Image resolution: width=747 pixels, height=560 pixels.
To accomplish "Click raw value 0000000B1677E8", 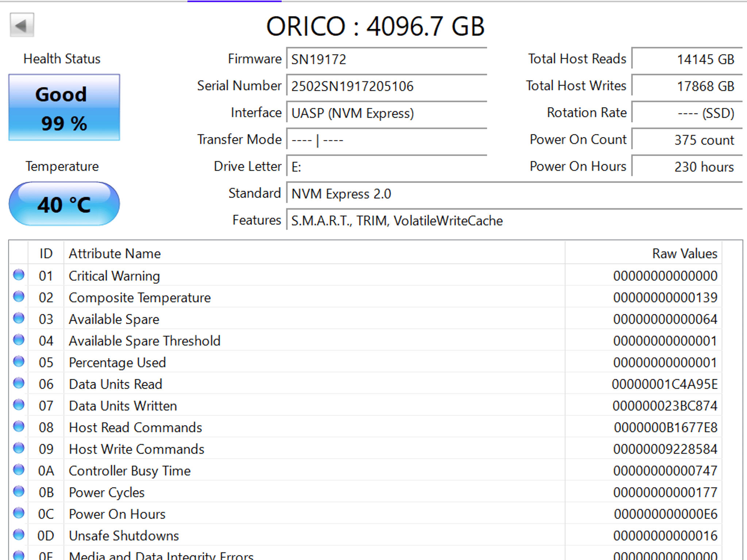I will coord(666,427).
